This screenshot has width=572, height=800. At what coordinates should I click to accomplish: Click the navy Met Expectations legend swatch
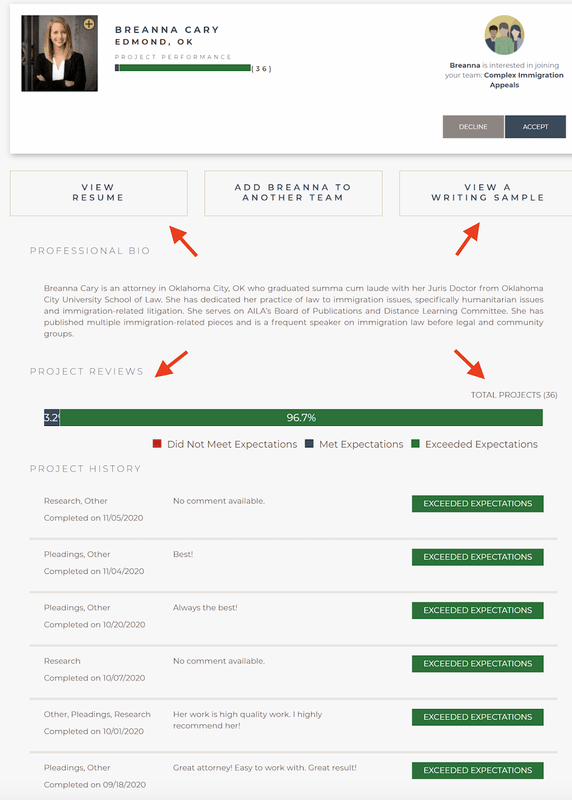(309, 444)
